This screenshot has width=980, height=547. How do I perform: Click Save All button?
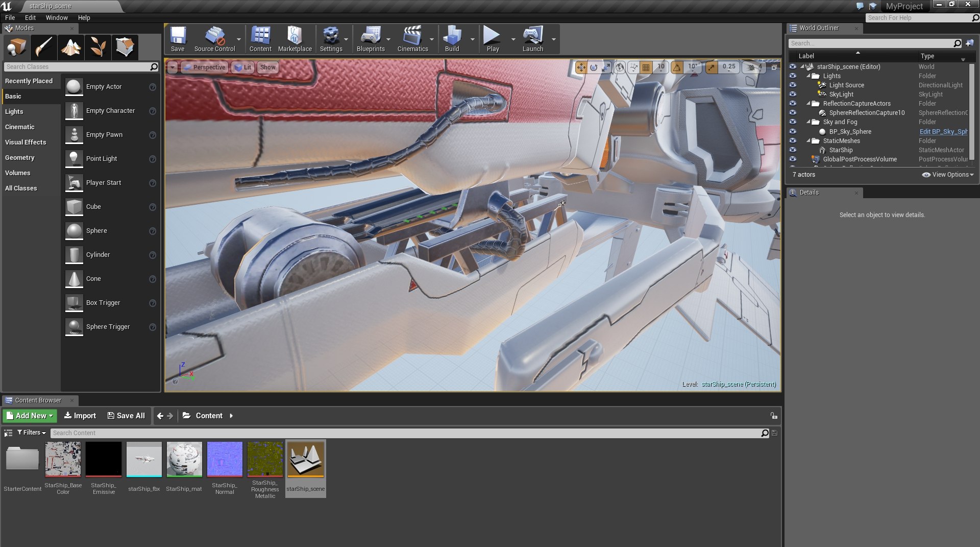click(126, 416)
